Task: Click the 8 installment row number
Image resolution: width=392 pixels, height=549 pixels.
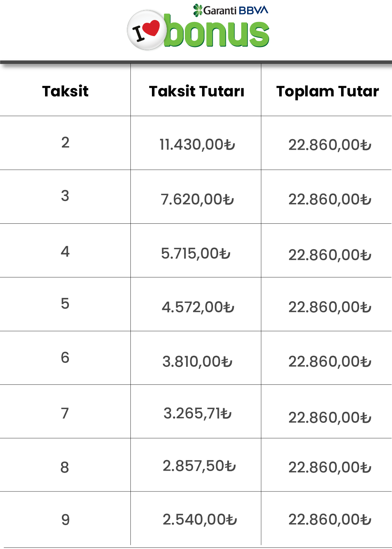Action: click(65, 467)
